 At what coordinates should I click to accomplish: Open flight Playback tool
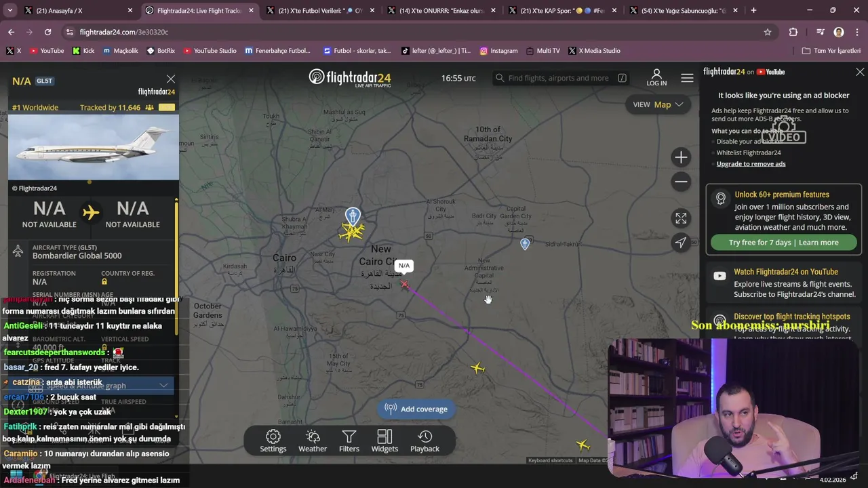[425, 441]
